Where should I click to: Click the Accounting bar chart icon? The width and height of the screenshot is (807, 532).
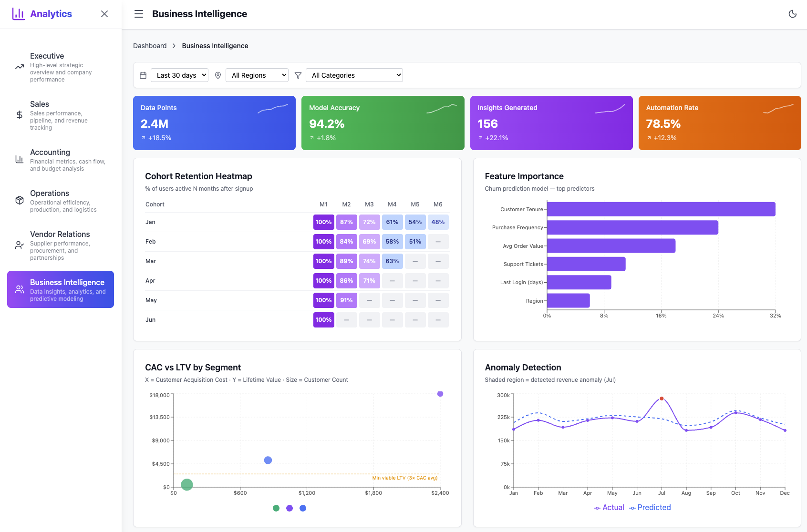click(x=20, y=159)
